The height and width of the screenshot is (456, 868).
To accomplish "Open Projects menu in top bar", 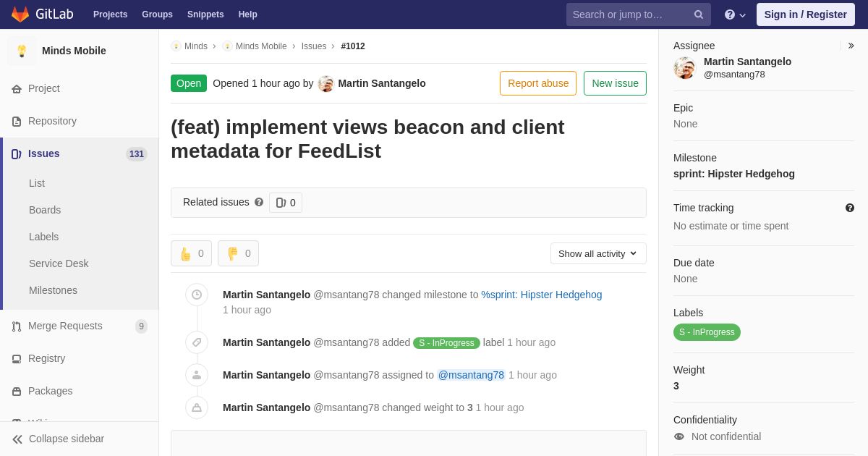I will (x=110, y=14).
